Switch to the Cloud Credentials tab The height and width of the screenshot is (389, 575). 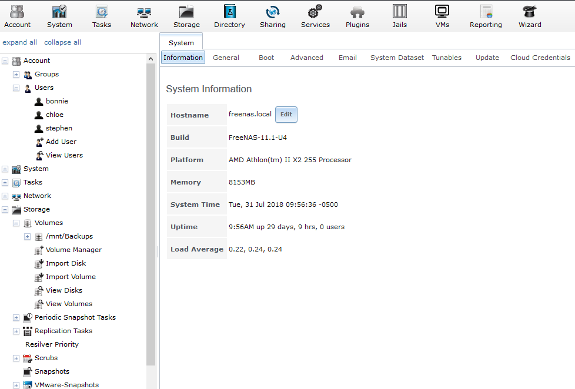click(540, 58)
